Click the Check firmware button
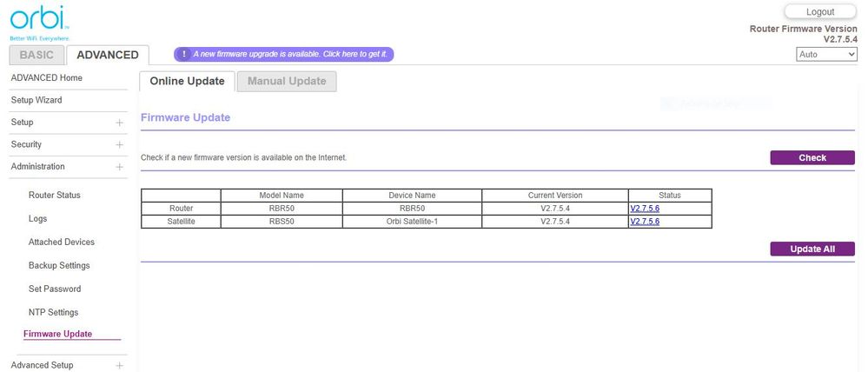868x372 pixels. click(812, 158)
